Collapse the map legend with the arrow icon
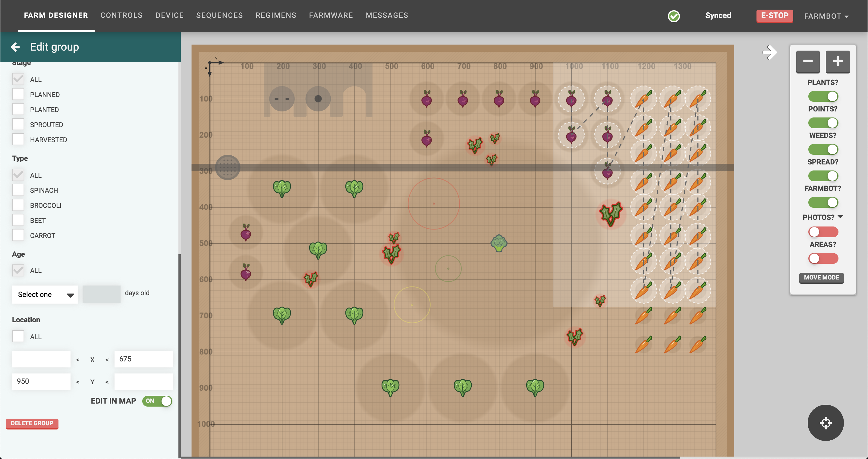The width and height of the screenshot is (868, 459). tap(770, 52)
